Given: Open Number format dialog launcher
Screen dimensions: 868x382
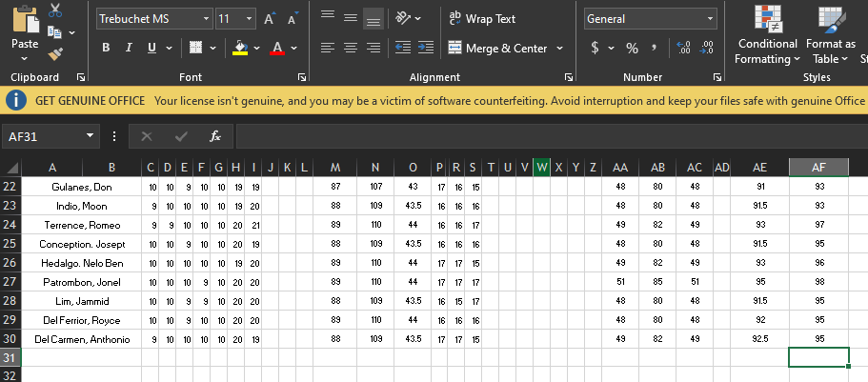Looking at the screenshot, I should (717, 77).
